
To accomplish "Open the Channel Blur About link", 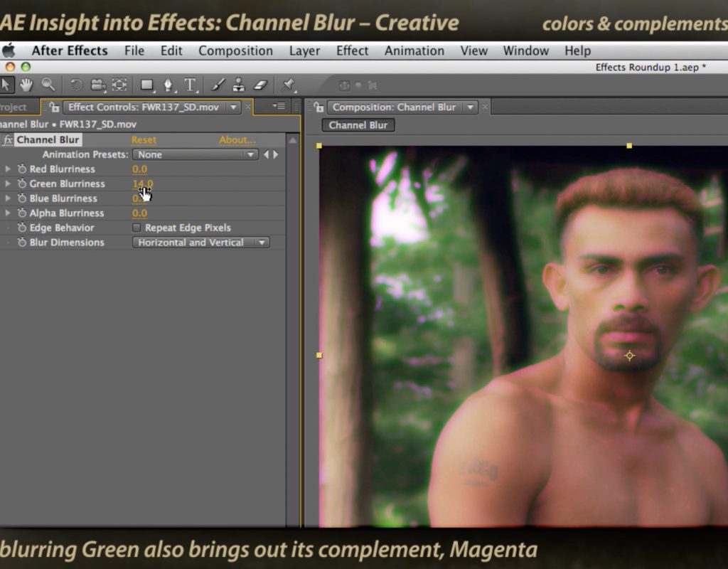I will pyautogui.click(x=237, y=140).
